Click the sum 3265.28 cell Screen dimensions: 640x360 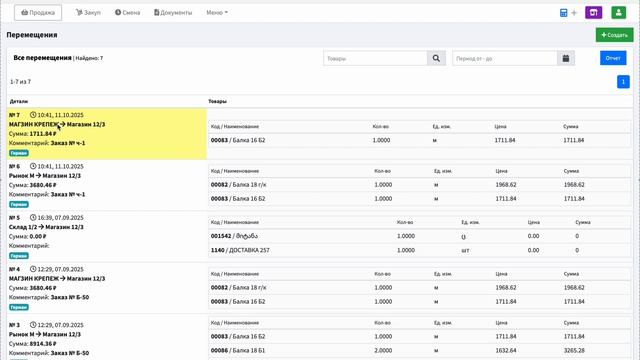pos(574,351)
